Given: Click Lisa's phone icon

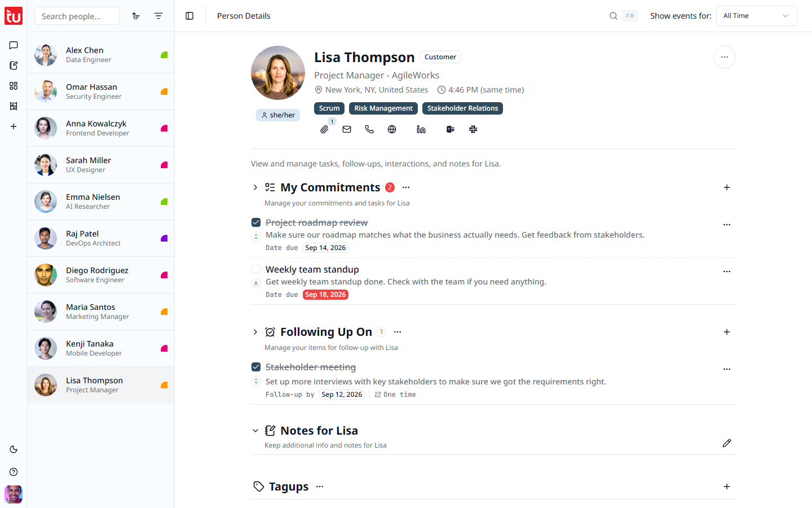Looking at the screenshot, I should pos(369,129).
